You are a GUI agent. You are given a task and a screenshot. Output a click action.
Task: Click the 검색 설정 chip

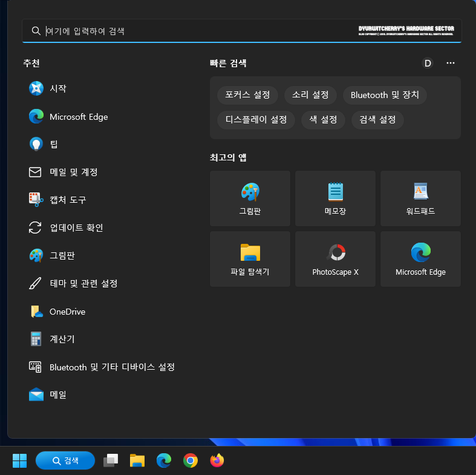coord(377,120)
